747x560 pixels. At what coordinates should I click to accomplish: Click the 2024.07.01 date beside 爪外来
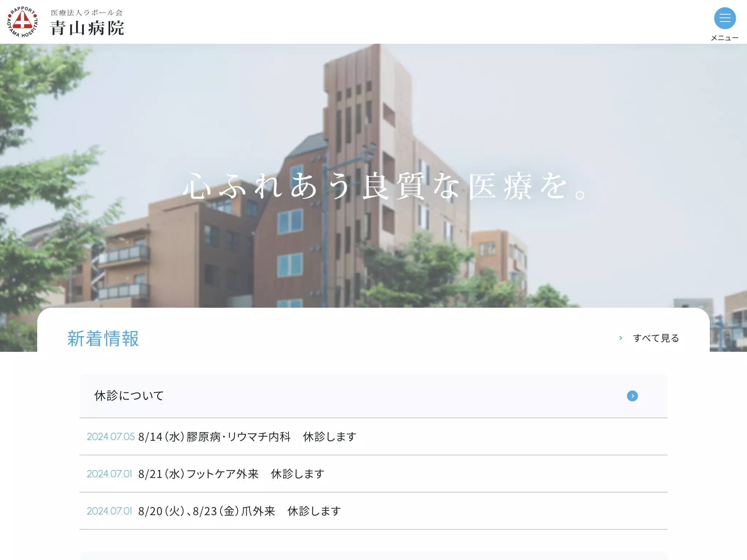click(109, 511)
